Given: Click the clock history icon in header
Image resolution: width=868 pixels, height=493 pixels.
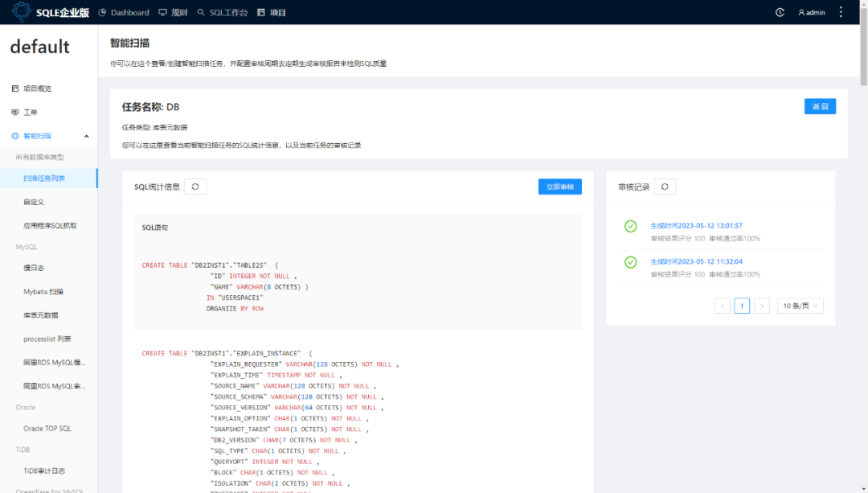Looking at the screenshot, I should pos(780,12).
